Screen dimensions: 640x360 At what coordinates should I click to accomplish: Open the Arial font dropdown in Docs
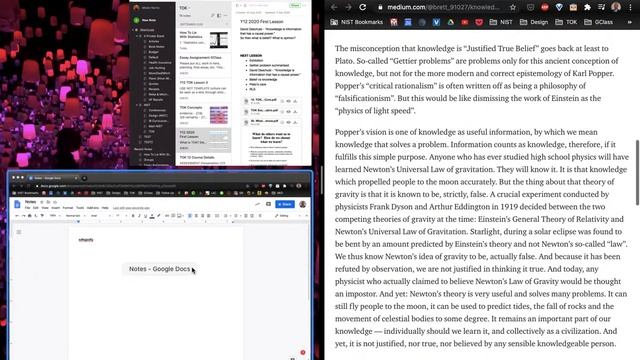point(100,216)
